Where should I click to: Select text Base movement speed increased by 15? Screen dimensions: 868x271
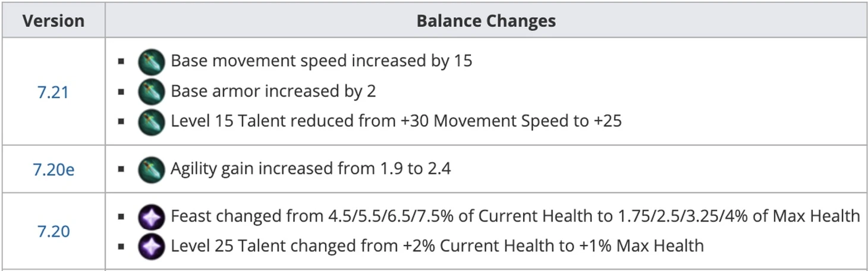(321, 61)
